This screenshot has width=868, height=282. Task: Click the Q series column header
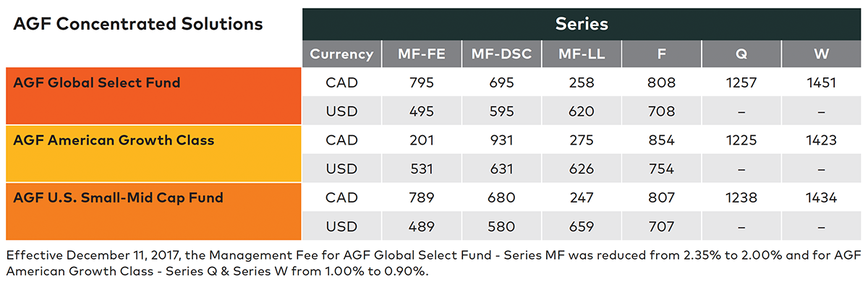pyautogui.click(x=742, y=54)
